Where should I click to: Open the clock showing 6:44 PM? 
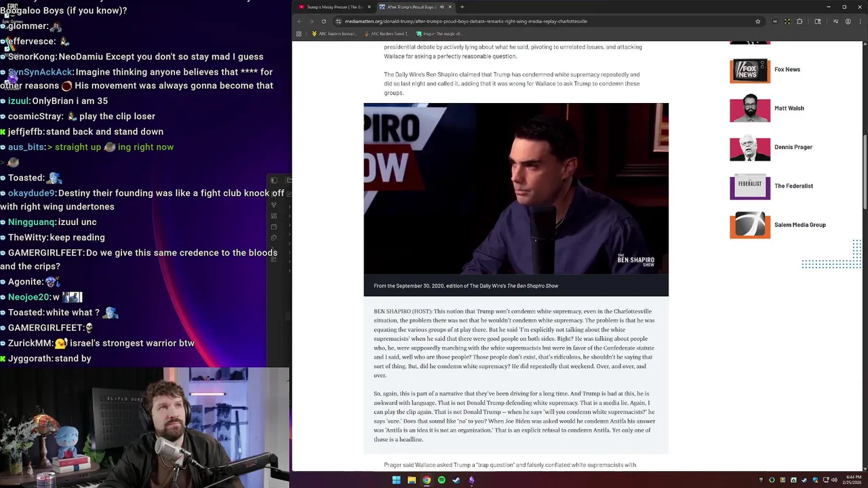pyautogui.click(x=852, y=480)
